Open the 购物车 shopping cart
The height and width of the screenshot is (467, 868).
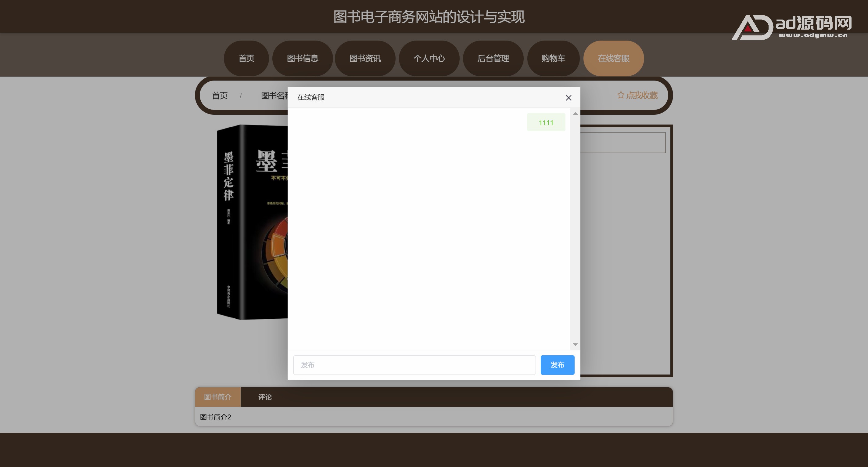pos(553,58)
